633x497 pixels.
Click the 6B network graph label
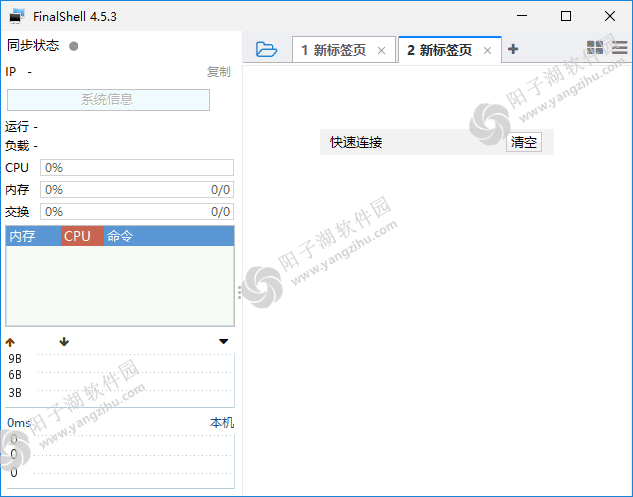[15, 375]
